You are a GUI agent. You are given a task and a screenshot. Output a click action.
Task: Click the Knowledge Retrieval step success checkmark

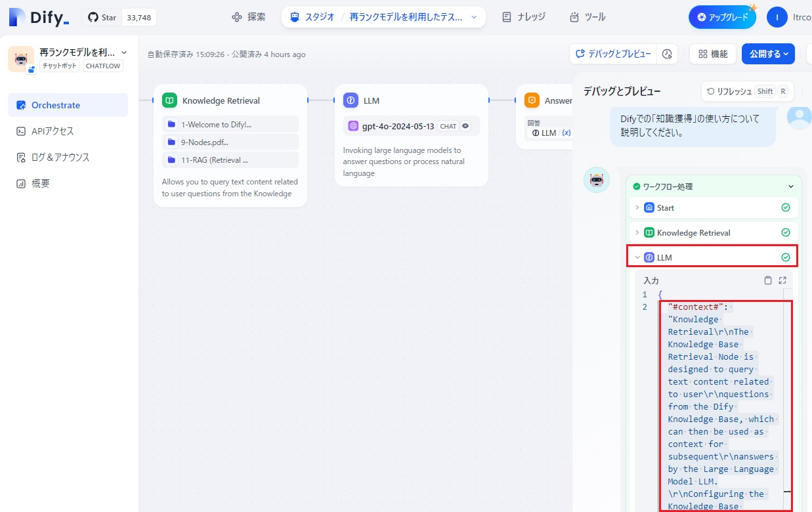click(x=786, y=232)
